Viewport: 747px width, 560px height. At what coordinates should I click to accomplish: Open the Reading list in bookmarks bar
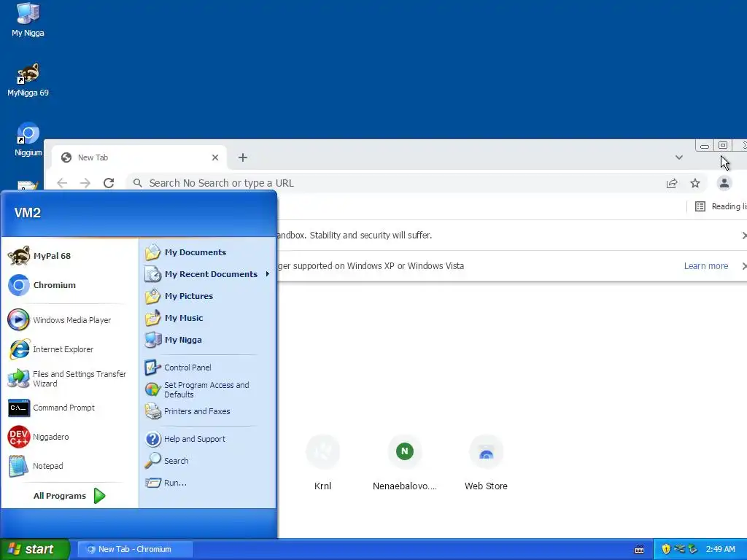(720, 206)
